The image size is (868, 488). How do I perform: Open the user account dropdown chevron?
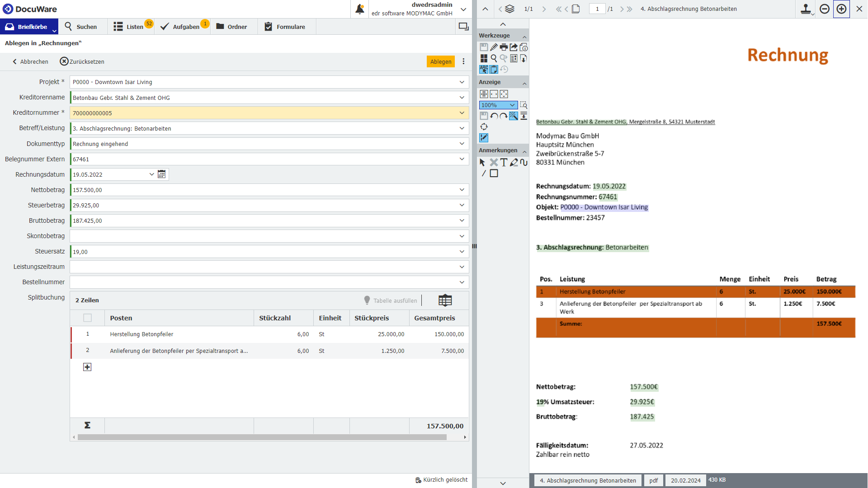click(463, 9)
